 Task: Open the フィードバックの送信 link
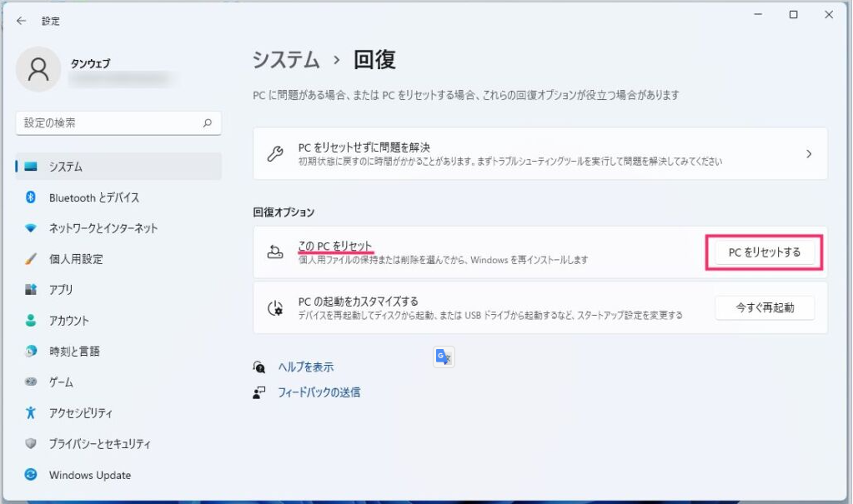point(319,392)
